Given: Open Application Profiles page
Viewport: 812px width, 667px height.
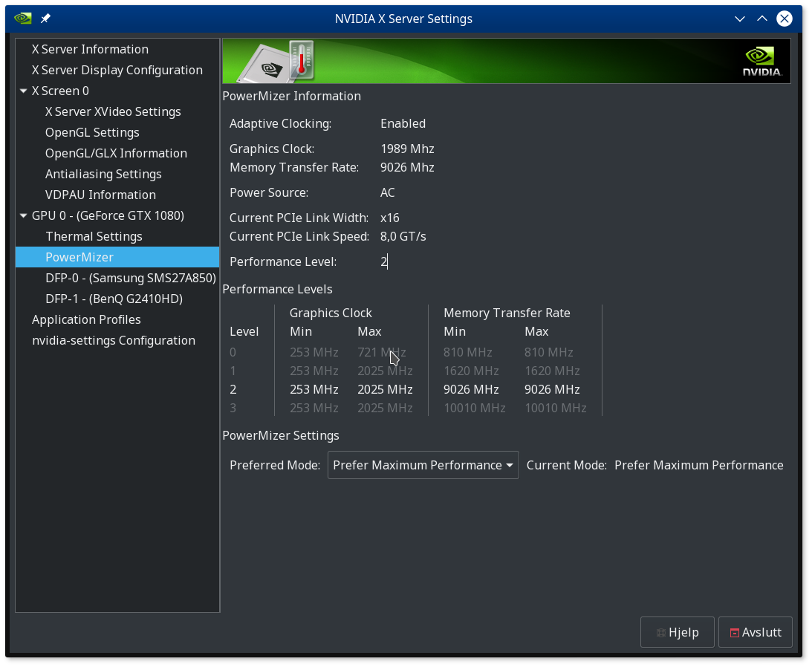Looking at the screenshot, I should point(86,319).
